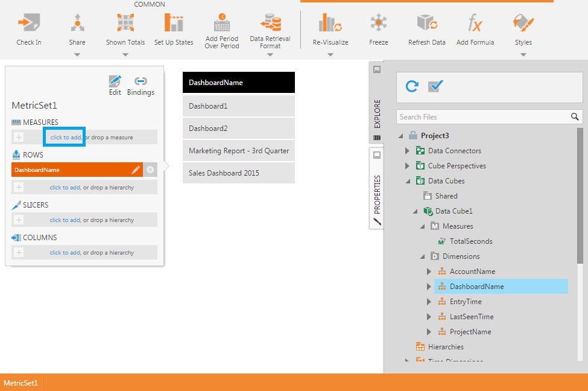The width and height of the screenshot is (588, 391).
Task: Open the Add Formula tool
Action: (475, 24)
